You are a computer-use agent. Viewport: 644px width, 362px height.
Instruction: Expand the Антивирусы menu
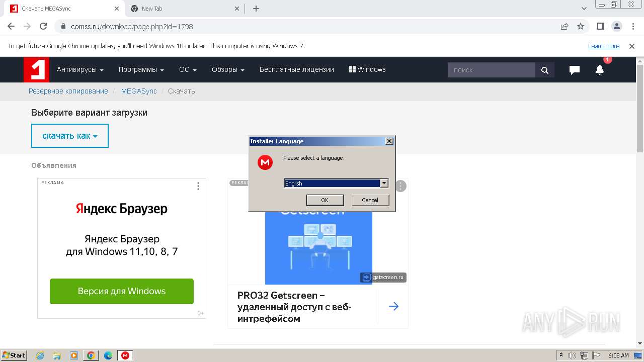pos(80,69)
